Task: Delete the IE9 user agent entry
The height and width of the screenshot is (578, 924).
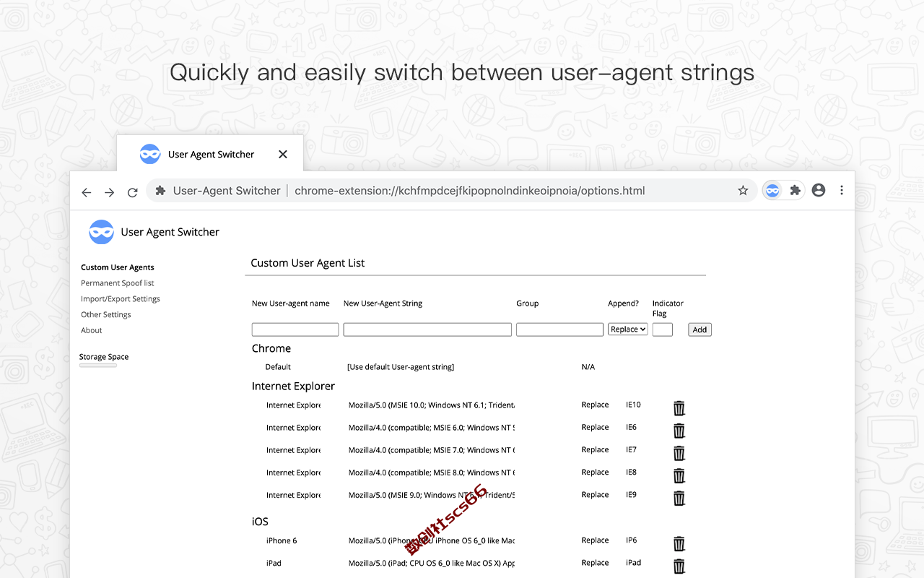Action: [679, 498]
